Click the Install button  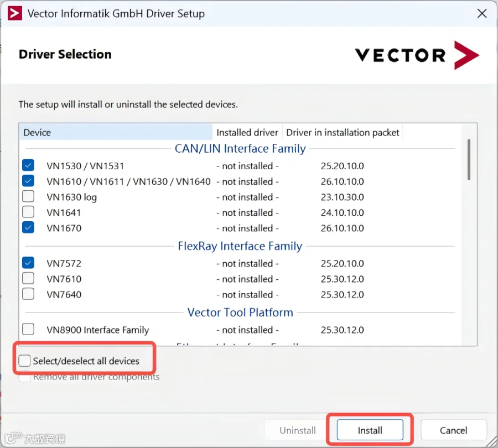(x=370, y=430)
